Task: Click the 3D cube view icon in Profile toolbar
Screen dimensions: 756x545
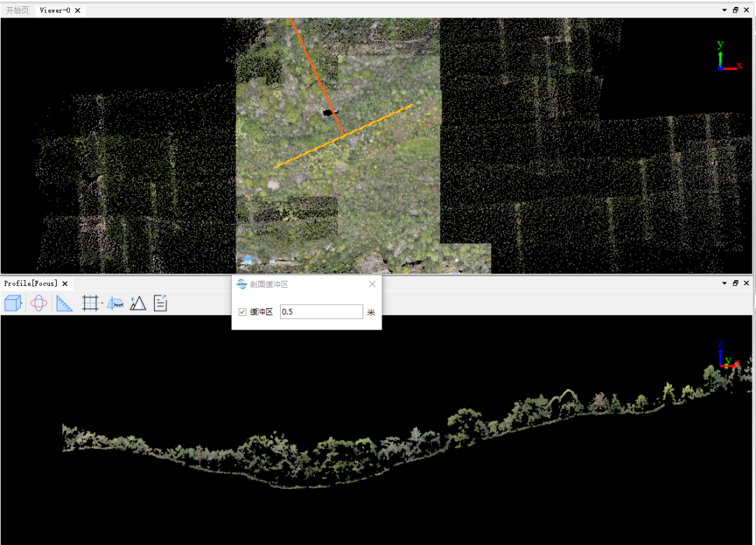Action: pos(13,303)
